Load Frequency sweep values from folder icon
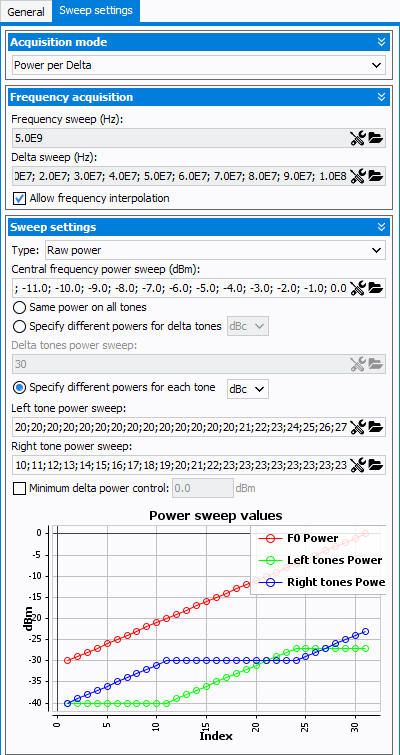Image resolution: width=400 pixels, height=755 pixels. click(375, 139)
